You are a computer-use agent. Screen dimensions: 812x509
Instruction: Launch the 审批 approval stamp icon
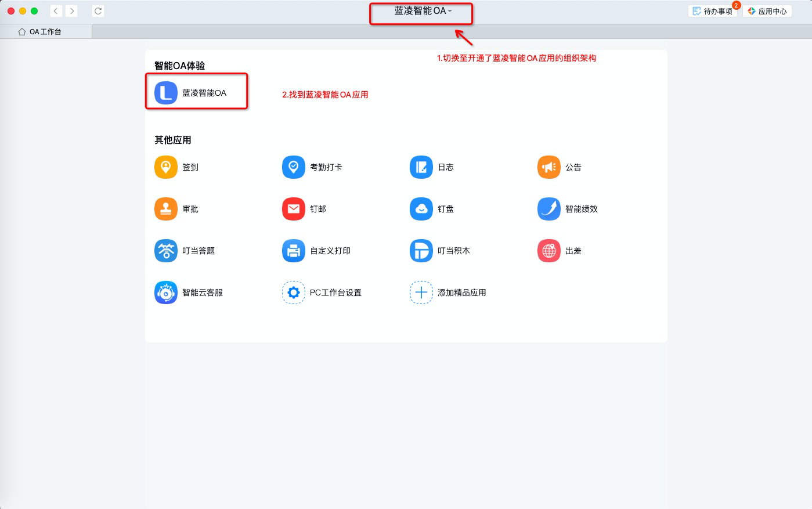tap(166, 209)
